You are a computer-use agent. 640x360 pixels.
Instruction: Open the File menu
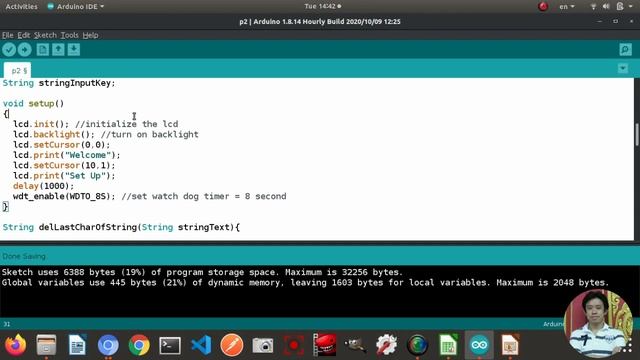(8, 35)
